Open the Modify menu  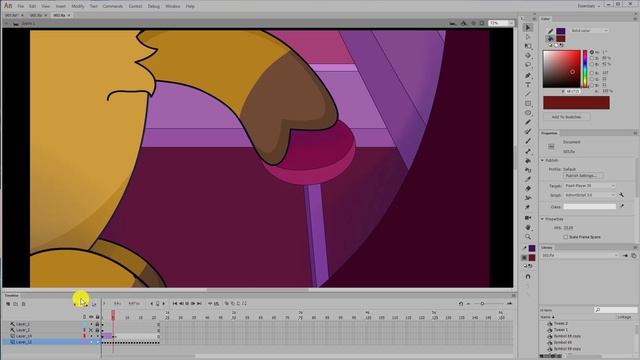pos(78,7)
